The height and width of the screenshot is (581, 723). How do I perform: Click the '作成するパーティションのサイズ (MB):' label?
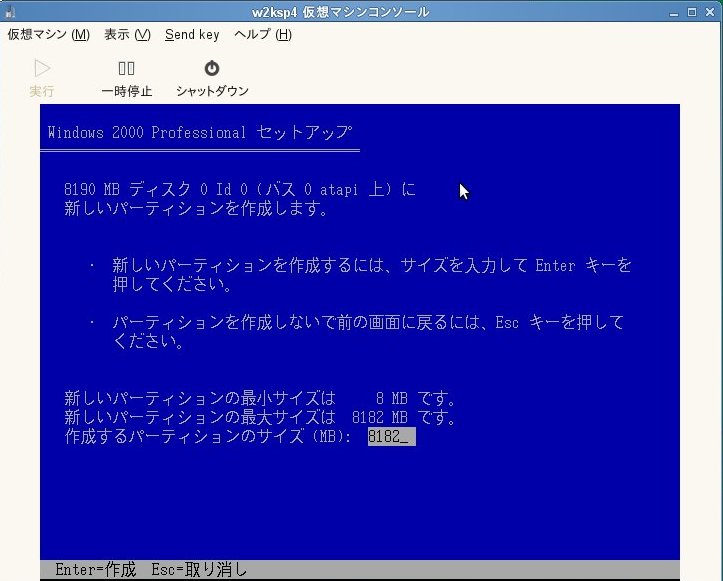(208, 436)
